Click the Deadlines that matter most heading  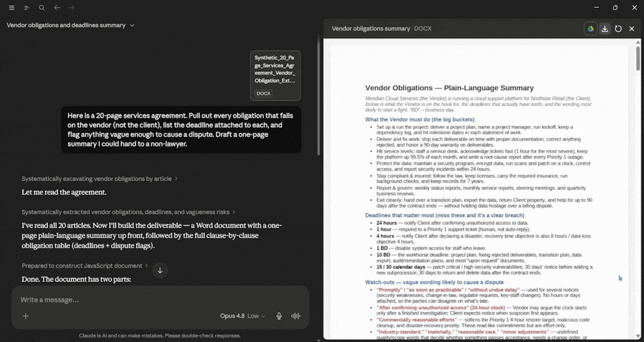coord(444,215)
